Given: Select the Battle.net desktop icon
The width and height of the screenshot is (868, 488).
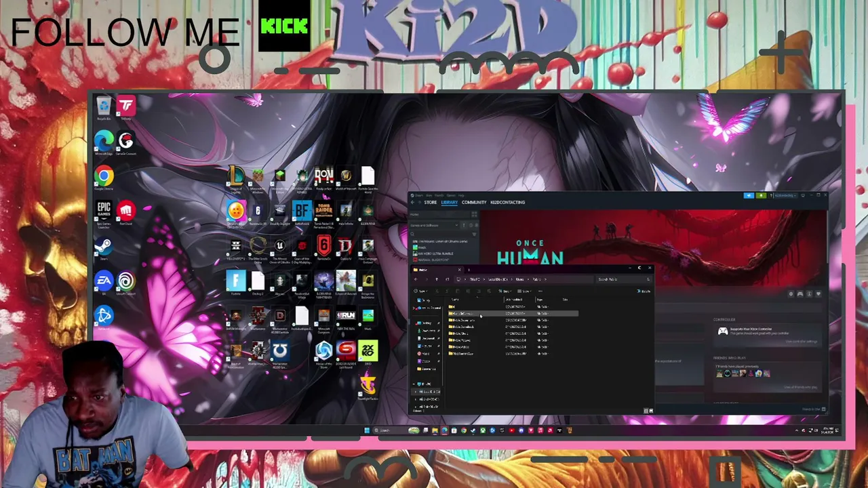Looking at the screenshot, I should click(104, 317).
